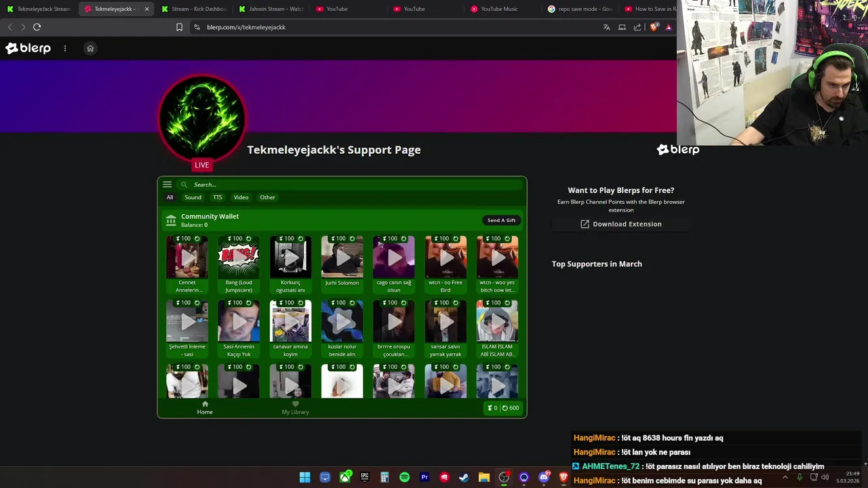Viewport: 868px width, 488px height.
Task: Click the Home icon in the panel's bottom bar
Action: 205,404
